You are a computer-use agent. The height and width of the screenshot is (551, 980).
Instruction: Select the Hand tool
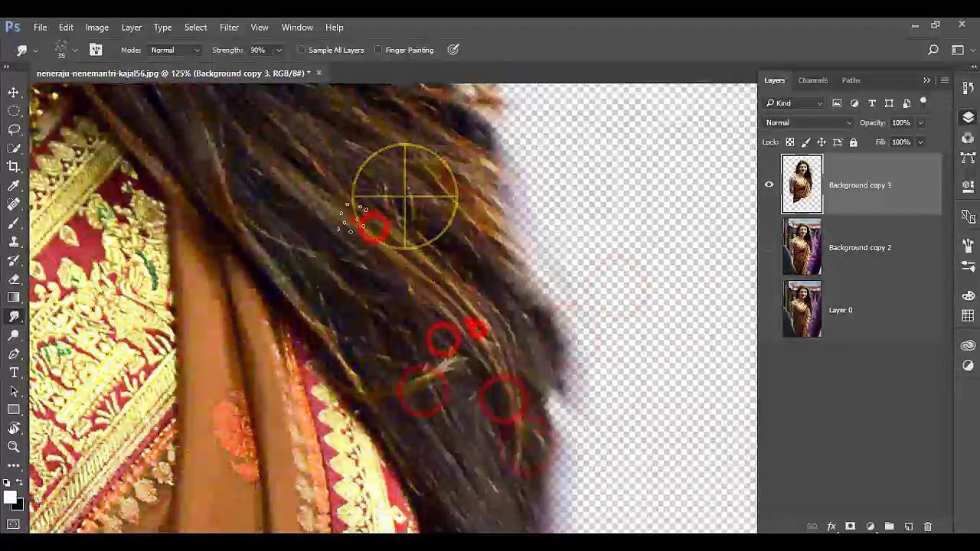[x=14, y=429]
